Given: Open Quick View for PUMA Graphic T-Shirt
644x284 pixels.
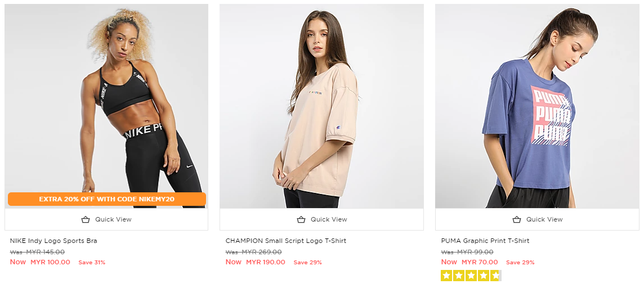Looking at the screenshot, I should coord(544,219).
